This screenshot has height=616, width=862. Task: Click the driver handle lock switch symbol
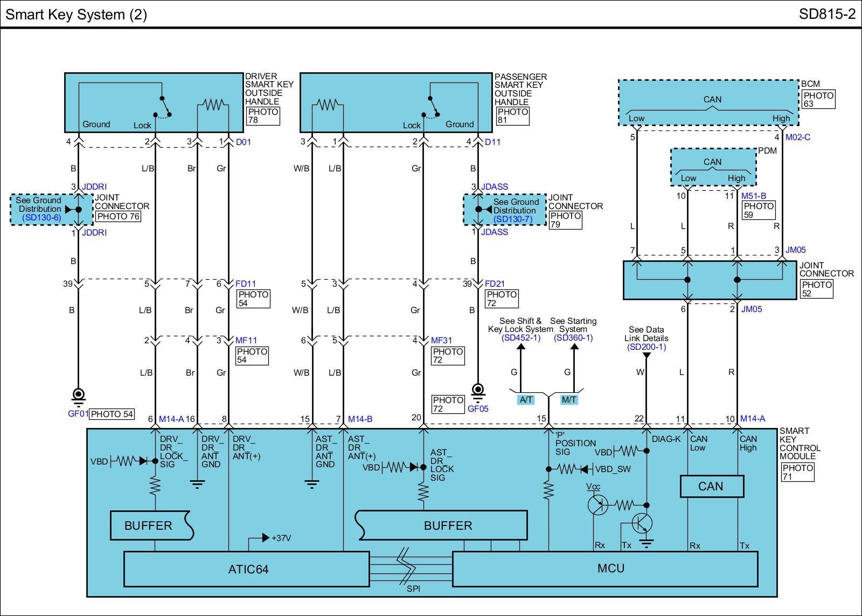pyautogui.click(x=162, y=107)
